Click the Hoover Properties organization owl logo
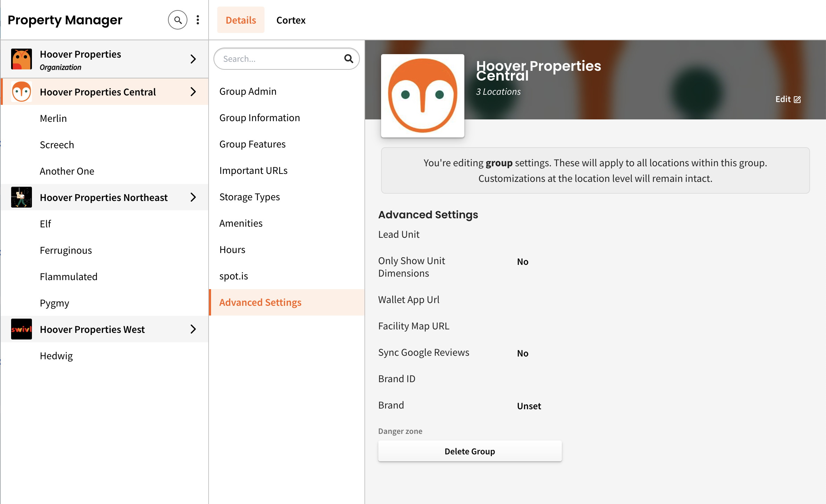 [22, 59]
